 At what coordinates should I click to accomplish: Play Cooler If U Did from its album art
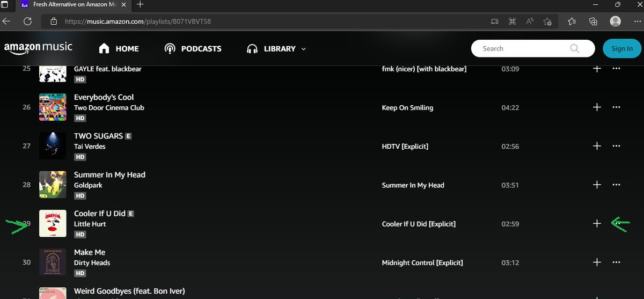point(53,223)
